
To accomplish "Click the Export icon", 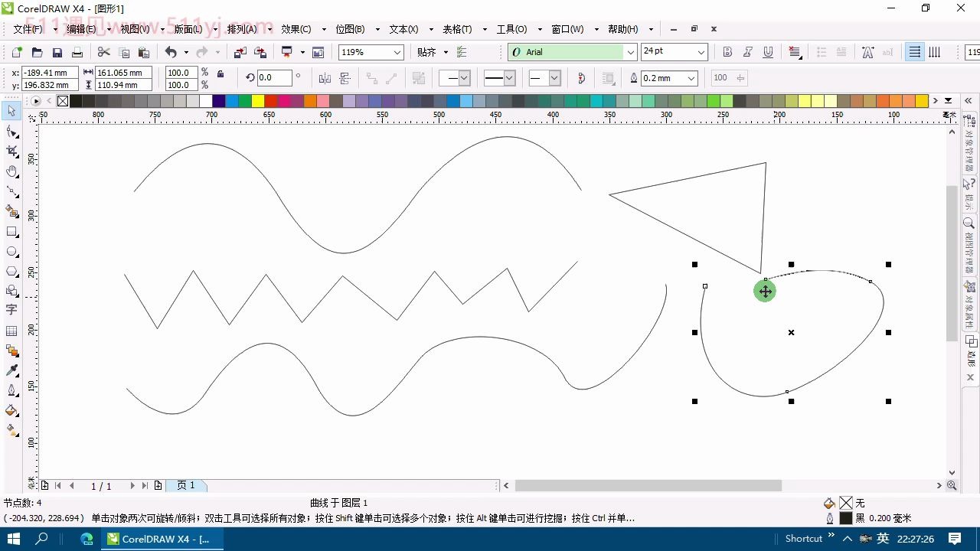I will (x=260, y=52).
